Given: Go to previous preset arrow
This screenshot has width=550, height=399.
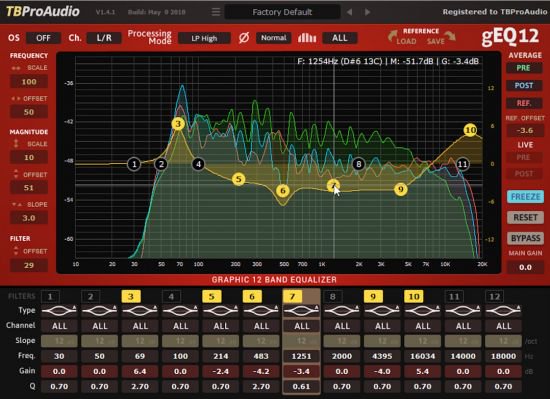Looking at the screenshot, I should pyautogui.click(x=349, y=12).
